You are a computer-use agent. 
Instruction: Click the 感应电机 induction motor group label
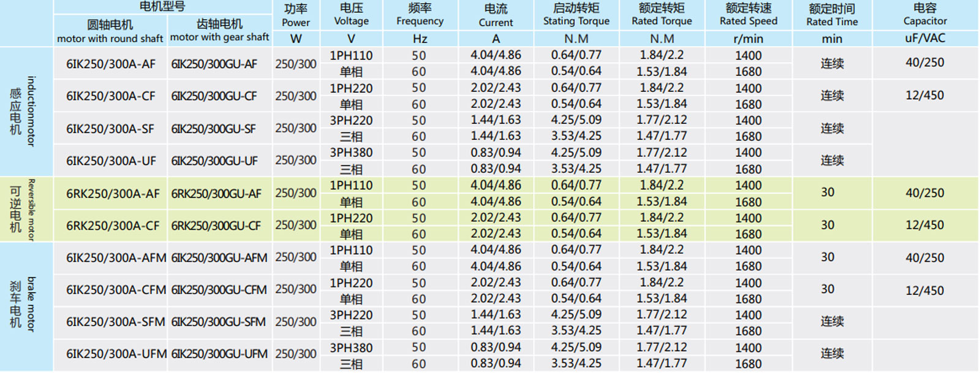[23, 112]
